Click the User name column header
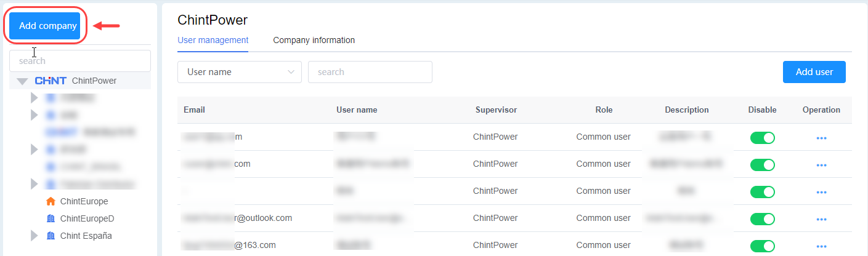This screenshot has width=868, height=256. pos(357,110)
